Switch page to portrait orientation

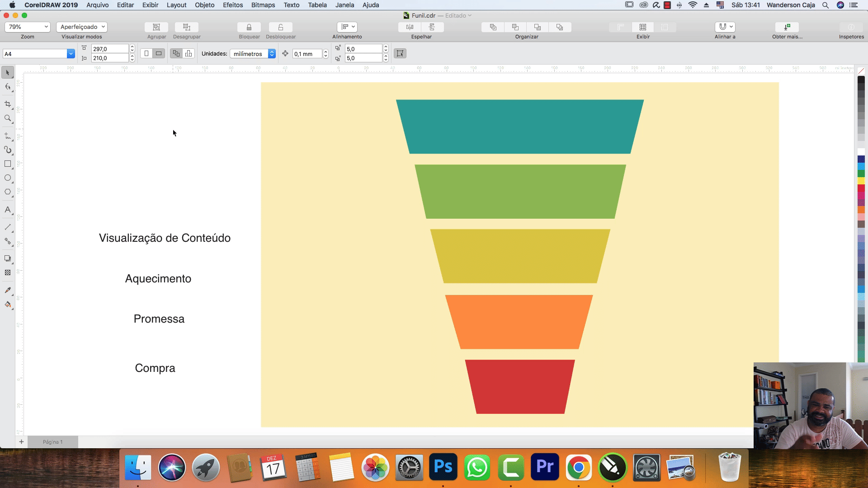click(146, 53)
